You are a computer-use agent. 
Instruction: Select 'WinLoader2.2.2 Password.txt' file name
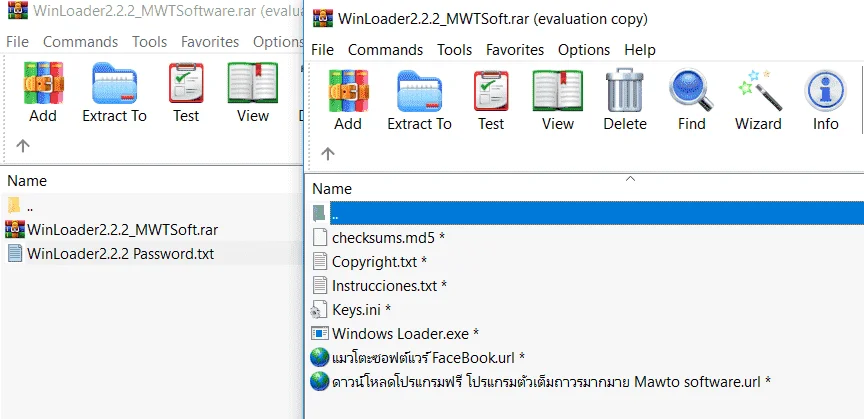coord(120,254)
